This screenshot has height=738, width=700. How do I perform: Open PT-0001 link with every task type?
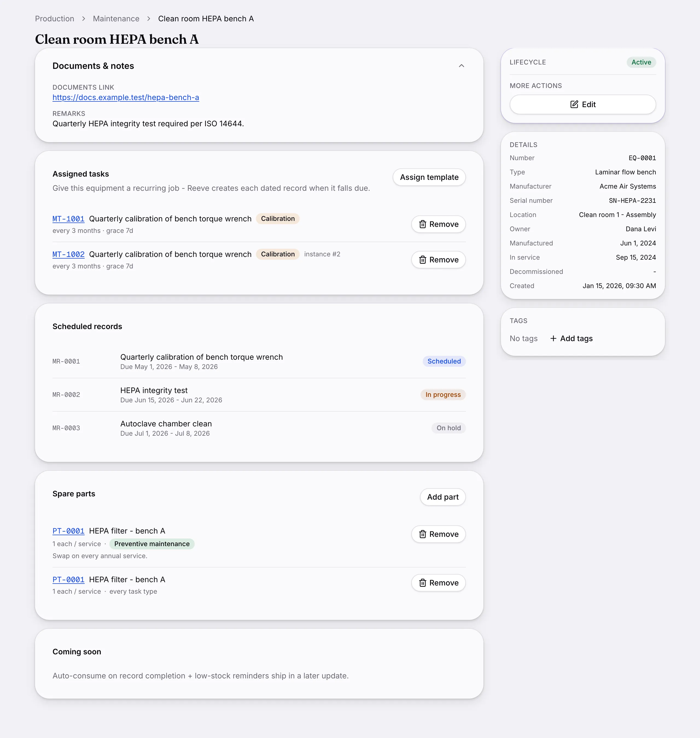click(68, 579)
